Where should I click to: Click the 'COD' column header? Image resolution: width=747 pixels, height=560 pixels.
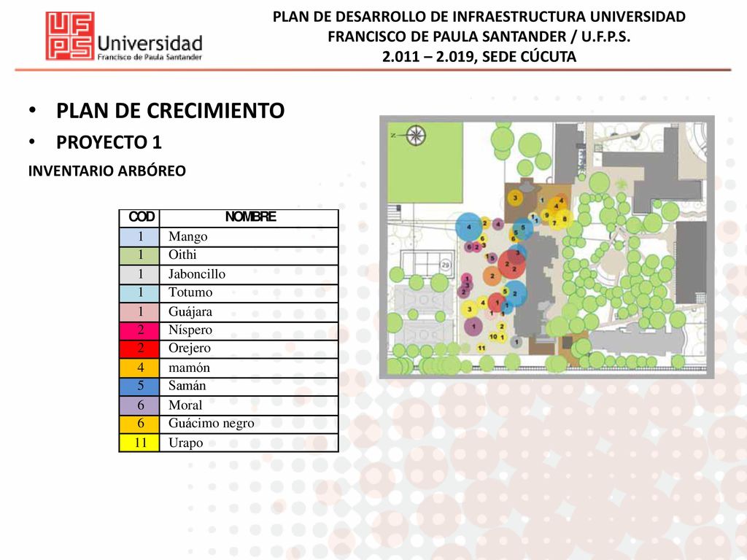(139, 217)
